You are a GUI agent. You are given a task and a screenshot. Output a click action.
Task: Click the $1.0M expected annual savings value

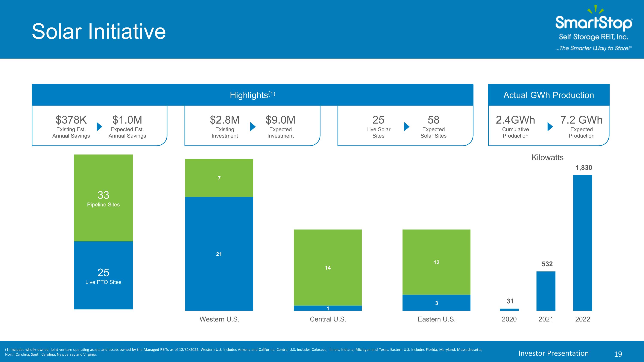pyautogui.click(x=127, y=120)
